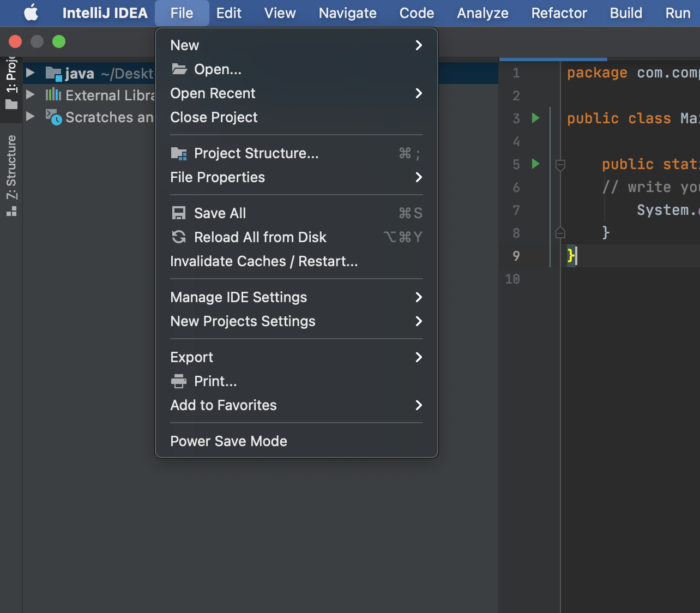Select Reload All from Disk entry
The height and width of the screenshot is (613, 700).
tap(297, 237)
